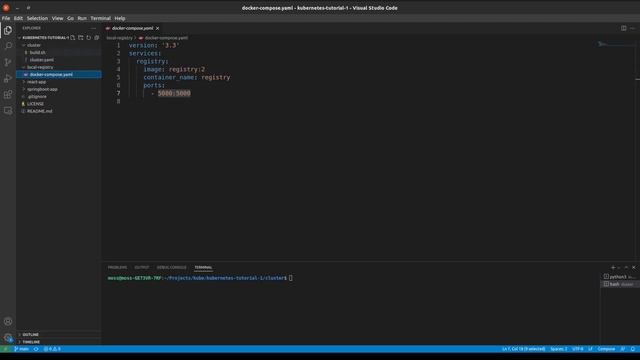The image size is (640, 360).
Task: Change end of line sequence LF
Action: point(590,349)
